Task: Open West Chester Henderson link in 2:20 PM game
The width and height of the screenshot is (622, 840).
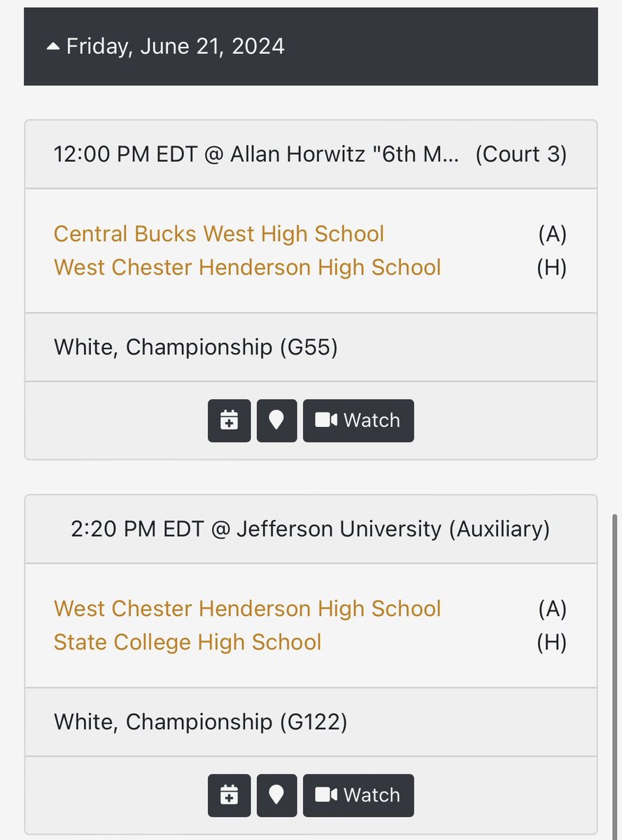Action: [x=248, y=608]
